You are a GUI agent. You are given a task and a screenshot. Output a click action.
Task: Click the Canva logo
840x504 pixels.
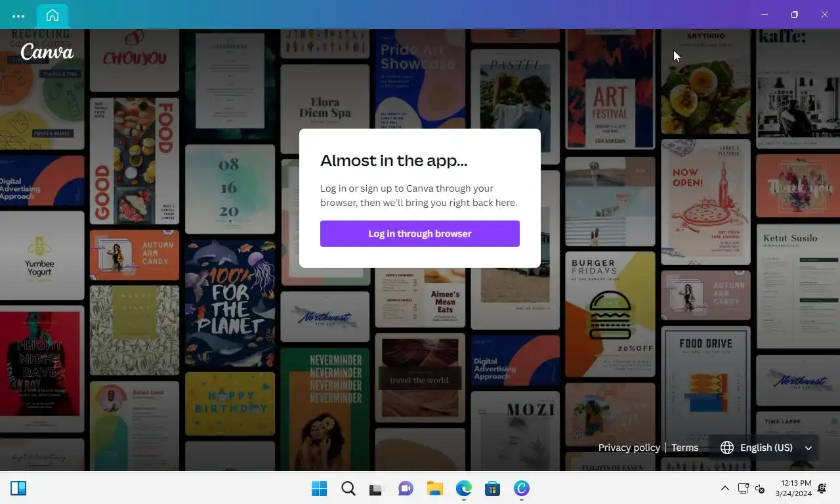pyautogui.click(x=47, y=52)
